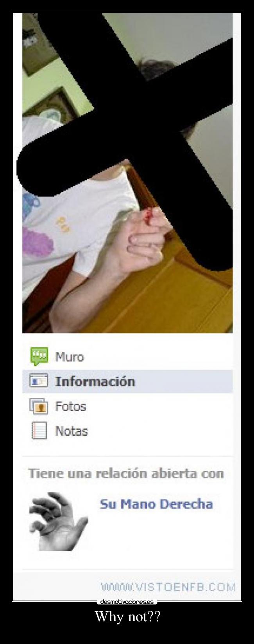Viewport: 254px width, 644px height.
Task: Click the 'Tiene una relación abierta con' heading
Action: [126, 473]
